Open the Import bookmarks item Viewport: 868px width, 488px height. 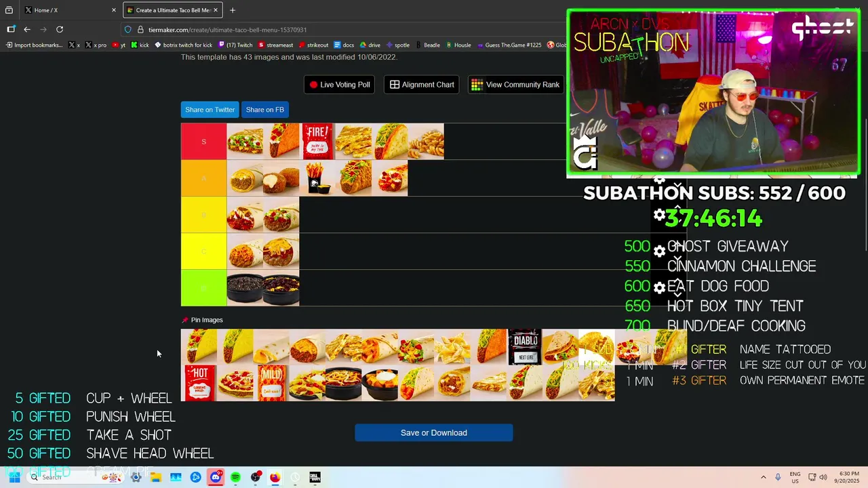tap(35, 45)
